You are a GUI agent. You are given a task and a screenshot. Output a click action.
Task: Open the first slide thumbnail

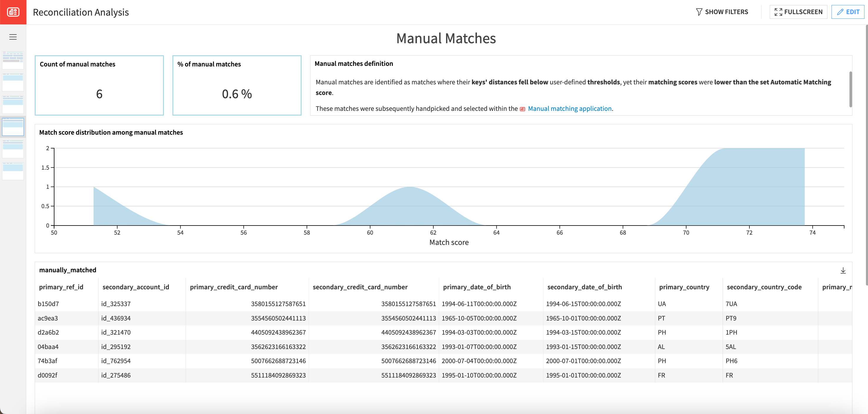(13, 60)
